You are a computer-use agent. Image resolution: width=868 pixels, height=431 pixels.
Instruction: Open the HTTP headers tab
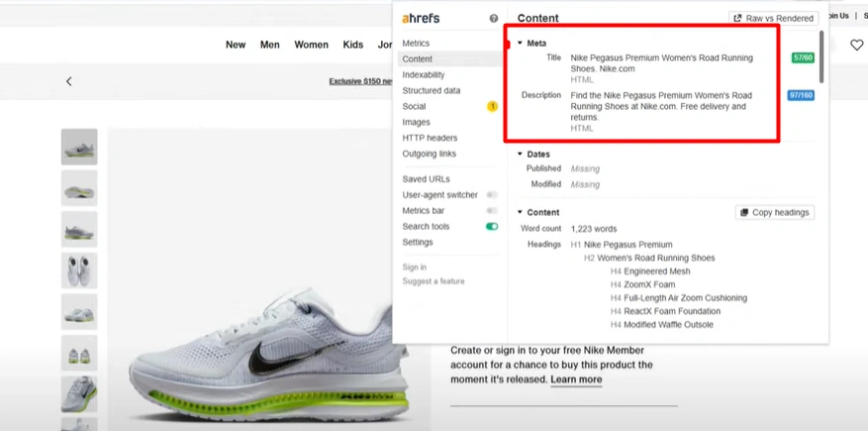tap(430, 138)
